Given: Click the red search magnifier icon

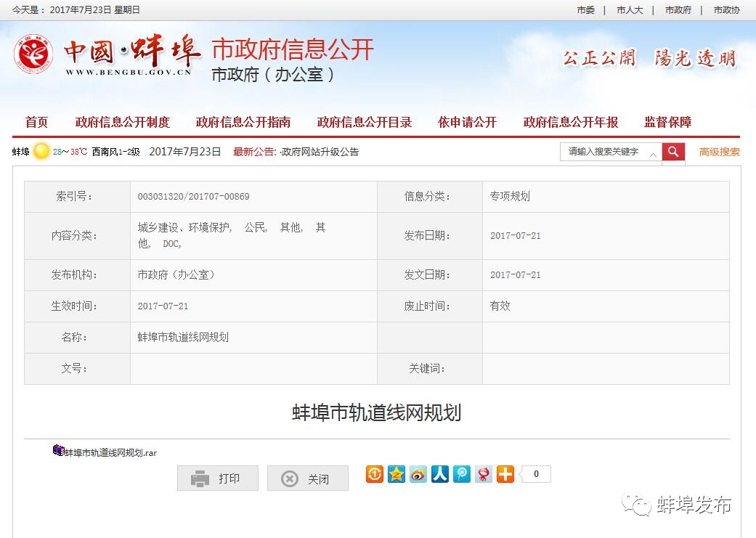Looking at the screenshot, I should [672, 152].
